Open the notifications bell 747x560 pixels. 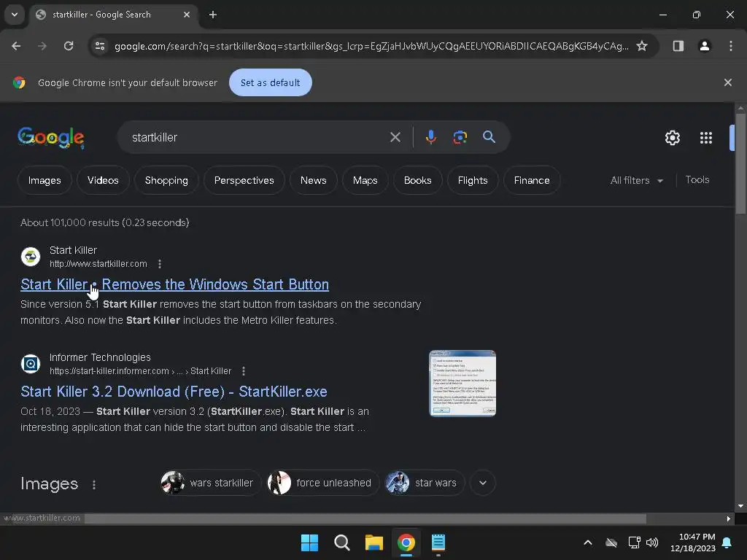727,542
